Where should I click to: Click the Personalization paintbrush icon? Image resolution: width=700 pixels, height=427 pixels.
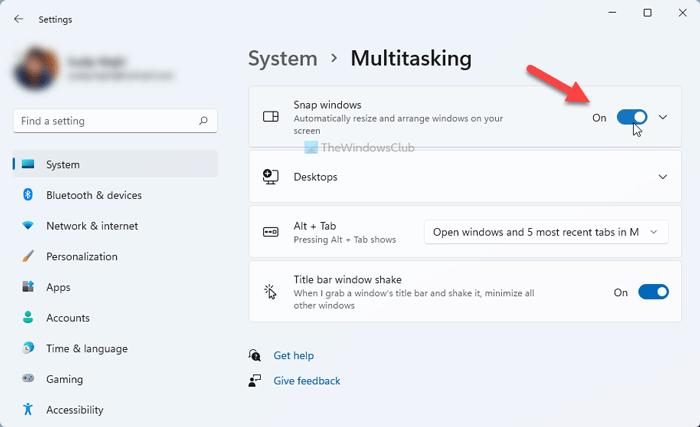[28, 257]
